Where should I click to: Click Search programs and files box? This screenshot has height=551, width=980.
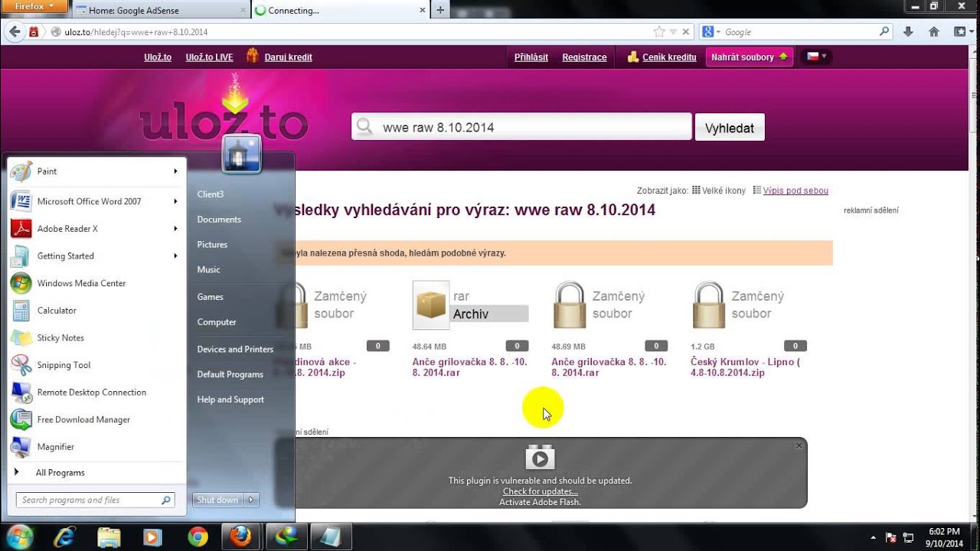pyautogui.click(x=96, y=500)
